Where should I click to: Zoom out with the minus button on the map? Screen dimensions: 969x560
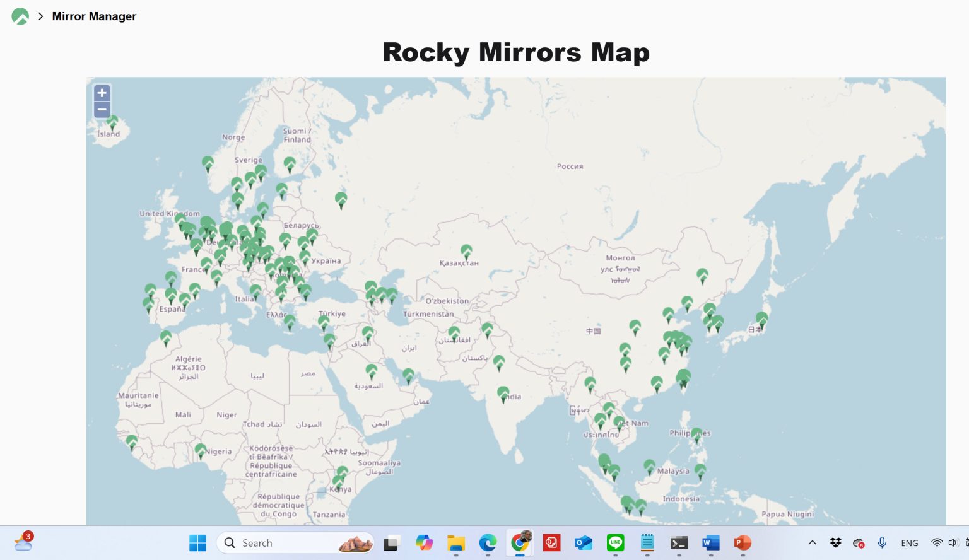coord(102,109)
